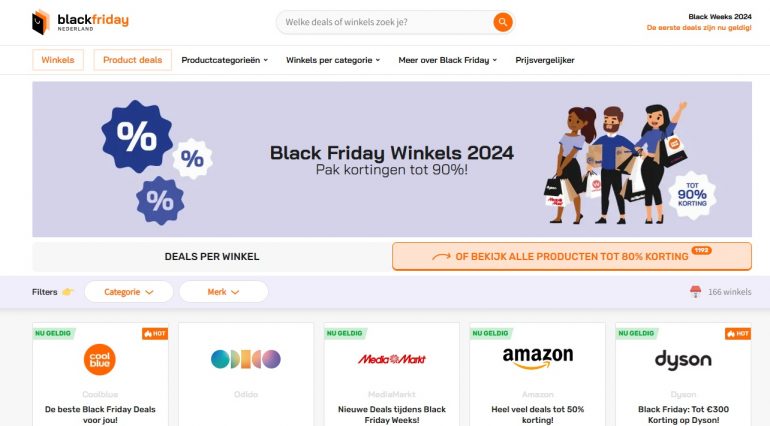Click the Product deals button
770x426 pixels.
(x=133, y=60)
